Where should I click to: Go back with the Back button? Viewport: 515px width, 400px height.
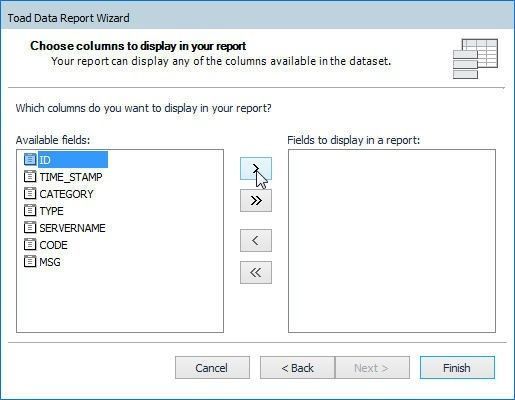coord(297,368)
